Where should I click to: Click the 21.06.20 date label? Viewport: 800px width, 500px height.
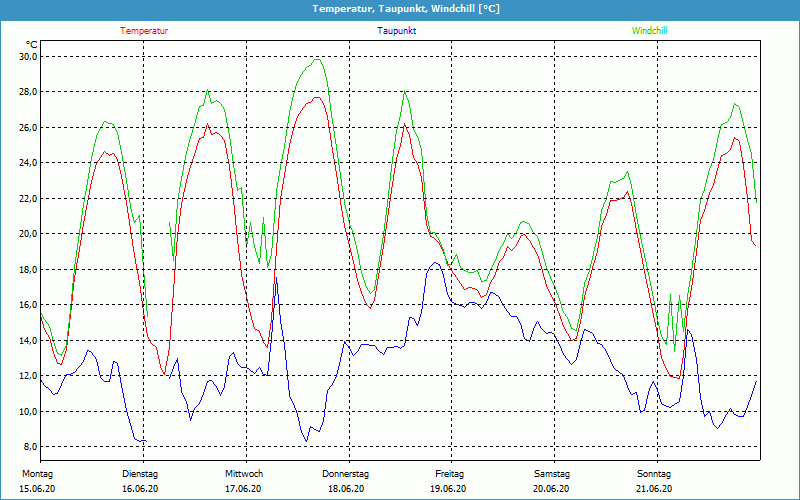(654, 489)
